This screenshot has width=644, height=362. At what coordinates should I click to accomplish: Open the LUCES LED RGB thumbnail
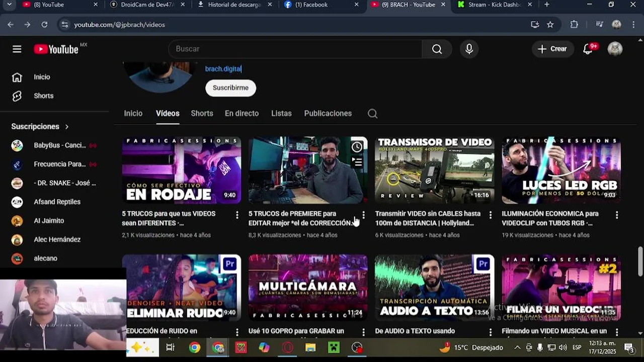tap(561, 170)
